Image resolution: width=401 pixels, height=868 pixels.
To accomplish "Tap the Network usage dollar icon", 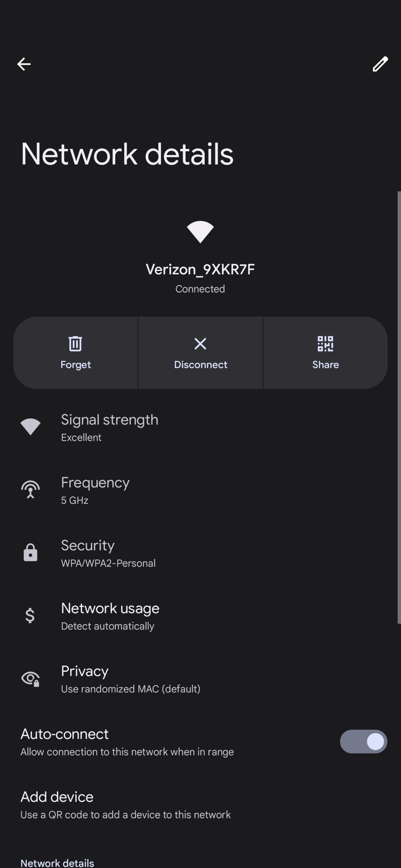I will 30,615.
